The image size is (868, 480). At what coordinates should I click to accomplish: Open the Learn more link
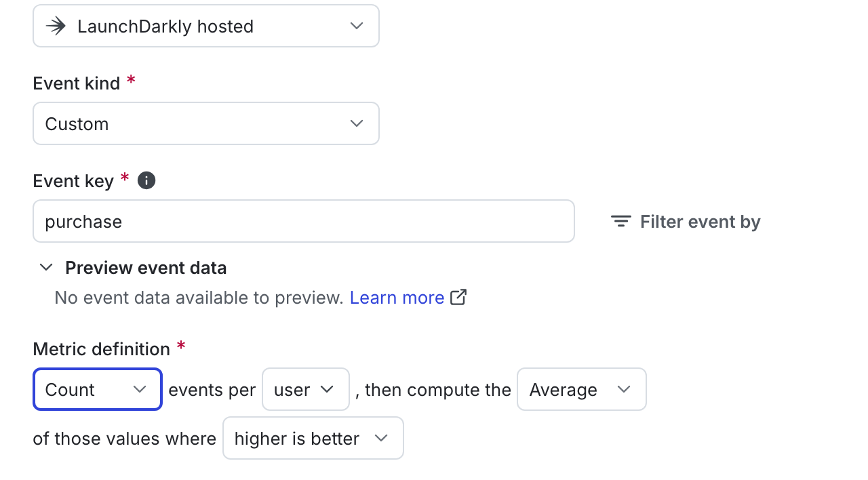click(x=397, y=298)
